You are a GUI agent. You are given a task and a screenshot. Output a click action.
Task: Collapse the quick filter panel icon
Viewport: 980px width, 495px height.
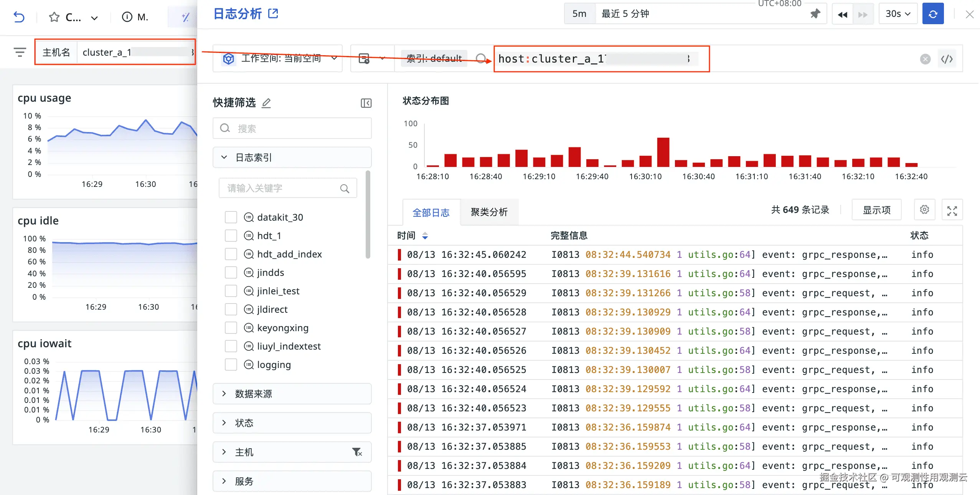(366, 103)
